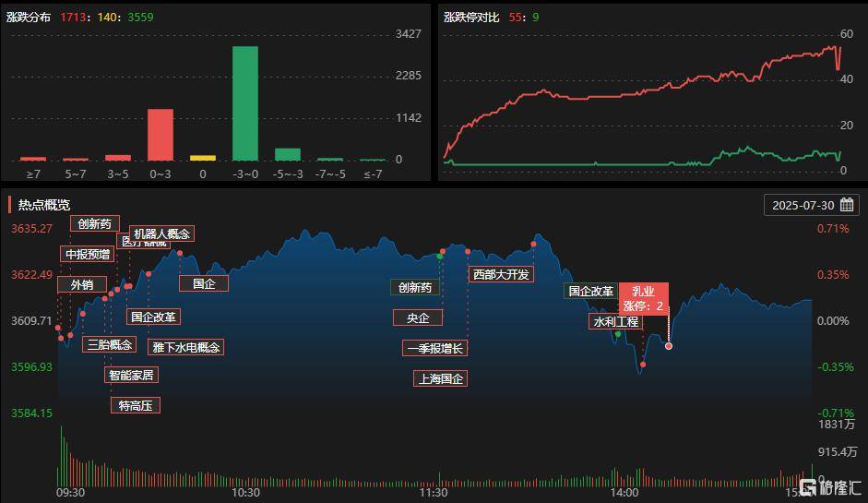The image size is (868, 503).
Task: Select the 特高压 tag
Action: (135, 405)
